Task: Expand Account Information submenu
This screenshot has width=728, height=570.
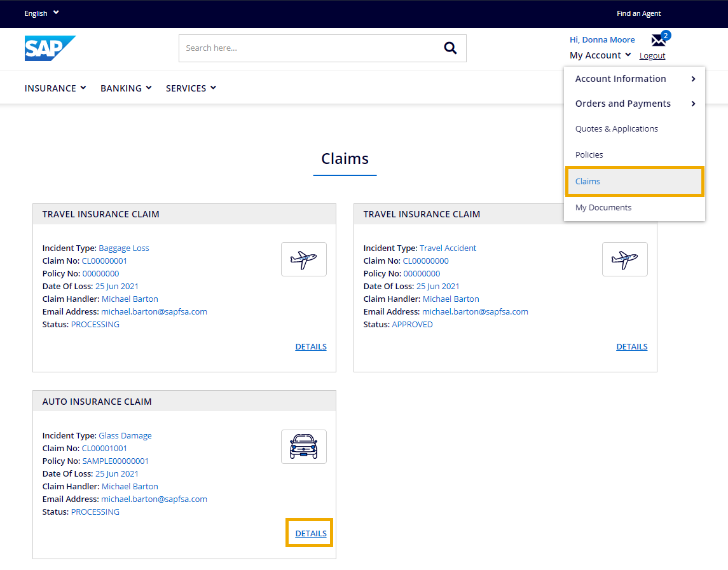Action: 634,79
